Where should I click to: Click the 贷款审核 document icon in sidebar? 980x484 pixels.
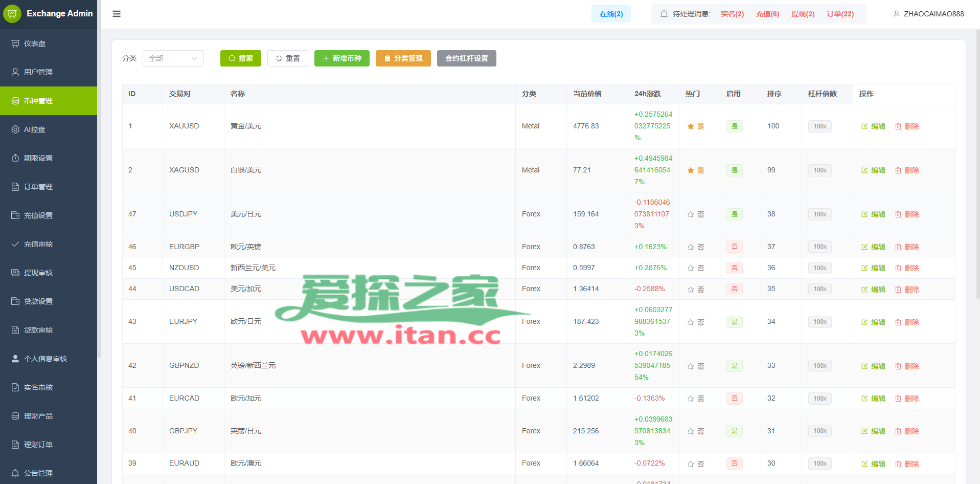pos(15,330)
